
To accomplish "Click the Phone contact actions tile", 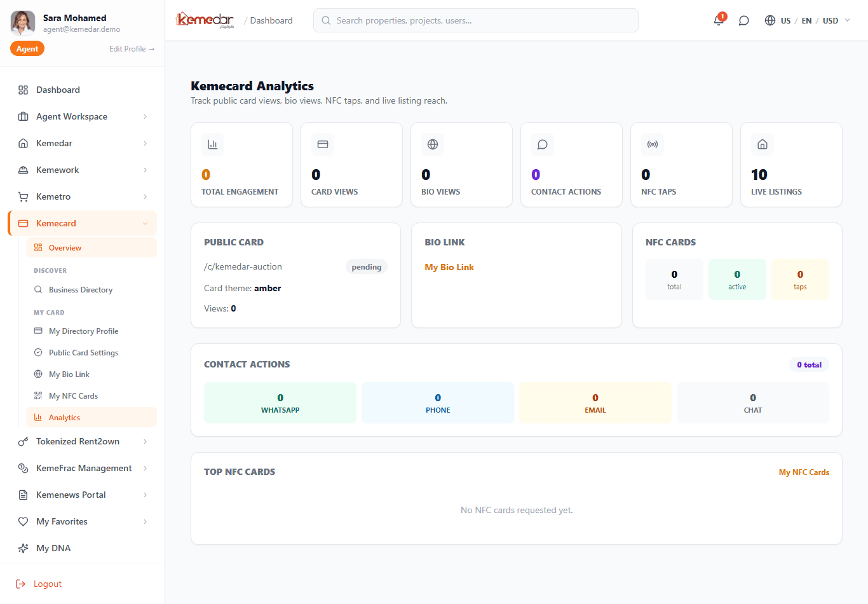I will tap(438, 403).
